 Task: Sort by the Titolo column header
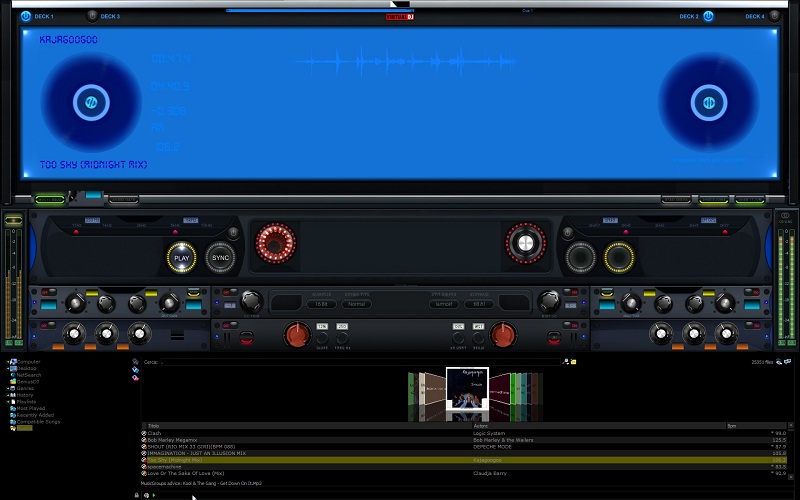(308, 426)
